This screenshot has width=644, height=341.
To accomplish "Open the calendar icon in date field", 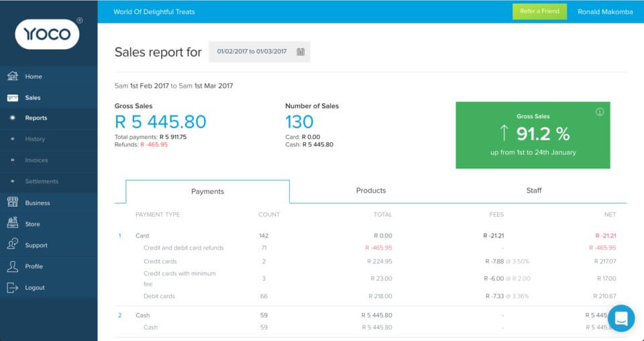I will point(301,52).
